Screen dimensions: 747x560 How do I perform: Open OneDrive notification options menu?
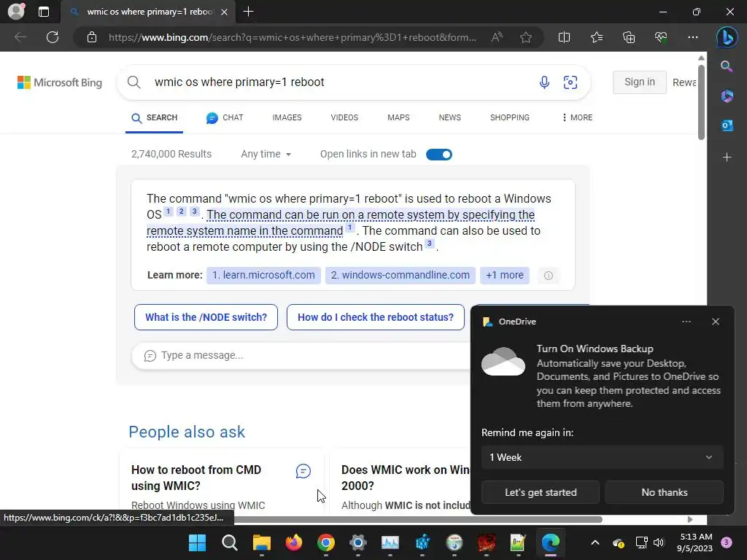pyautogui.click(x=686, y=322)
